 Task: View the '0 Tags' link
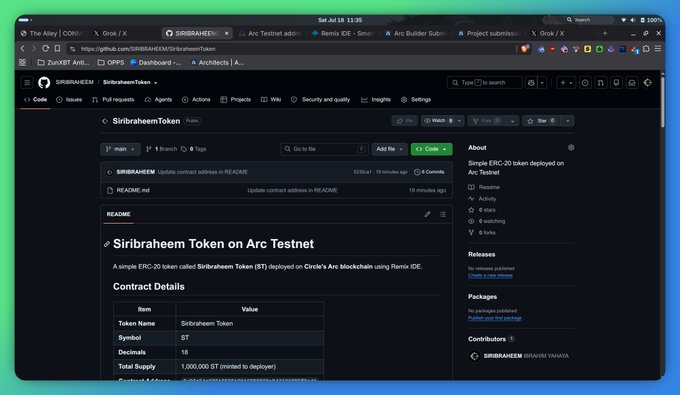193,149
